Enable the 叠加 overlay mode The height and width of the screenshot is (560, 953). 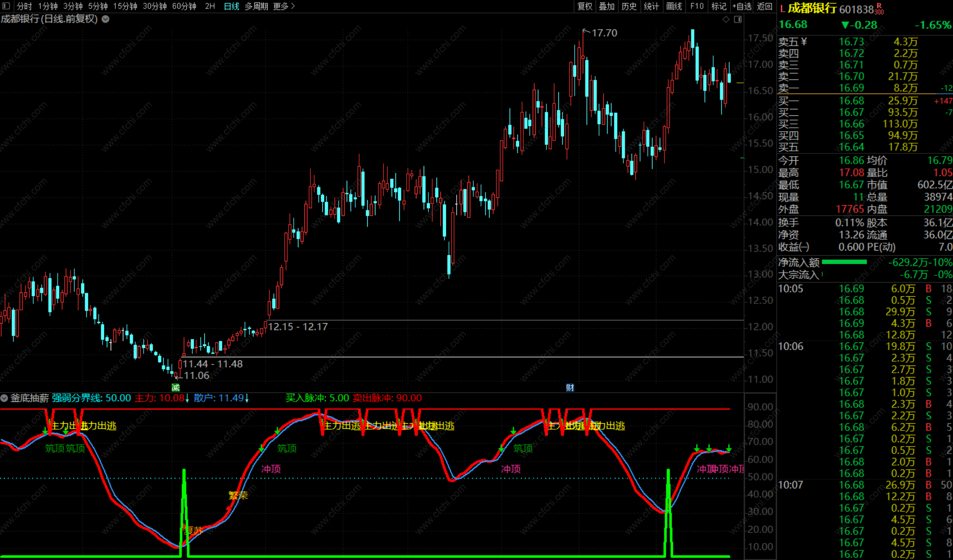tap(606, 6)
